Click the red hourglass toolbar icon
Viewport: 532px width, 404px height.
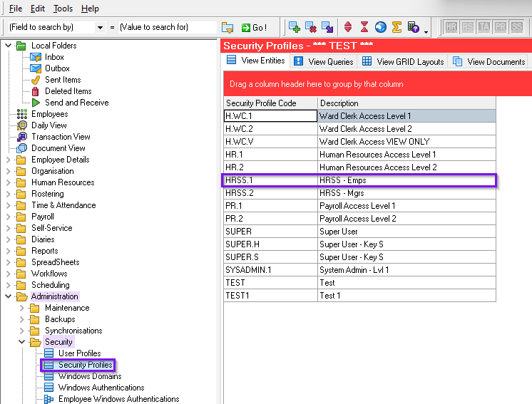[364, 27]
